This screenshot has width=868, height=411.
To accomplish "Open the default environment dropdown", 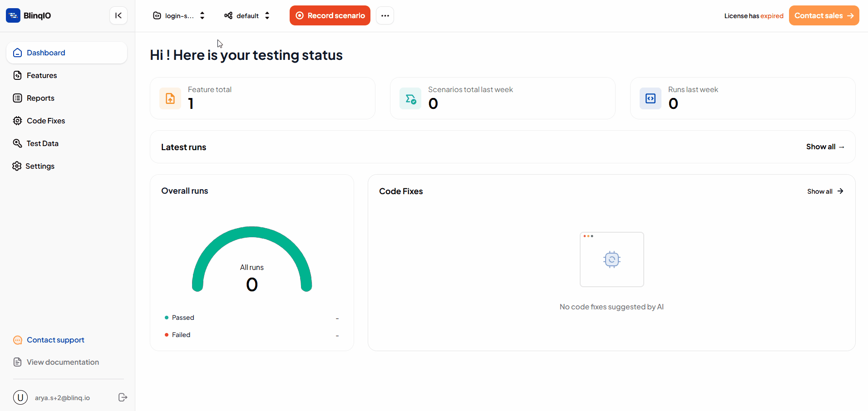I will 247,15.
